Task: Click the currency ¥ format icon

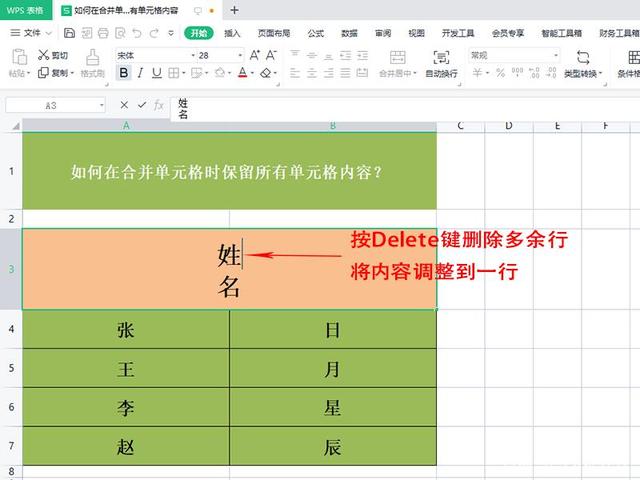Action: (477, 73)
